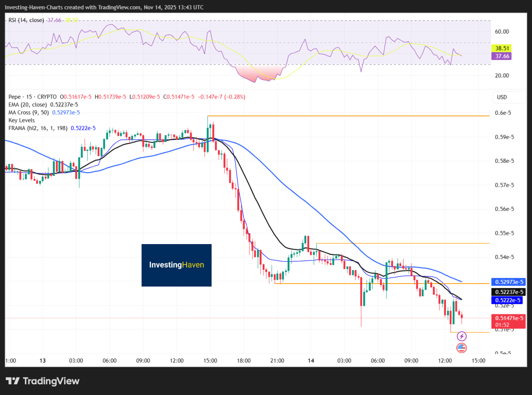Screen dimensions: 532x395
Task: Select the Key Levels indicator label
Action: (x=22, y=120)
